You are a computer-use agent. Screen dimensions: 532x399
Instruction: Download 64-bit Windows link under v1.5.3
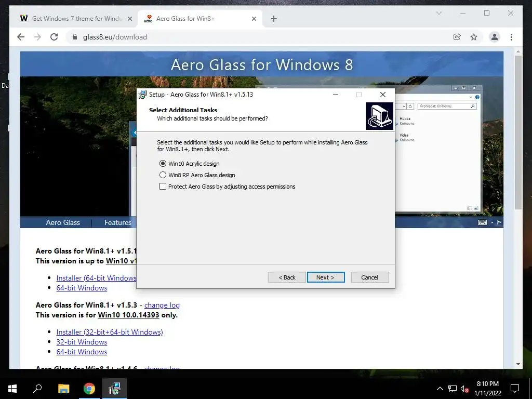(82, 352)
